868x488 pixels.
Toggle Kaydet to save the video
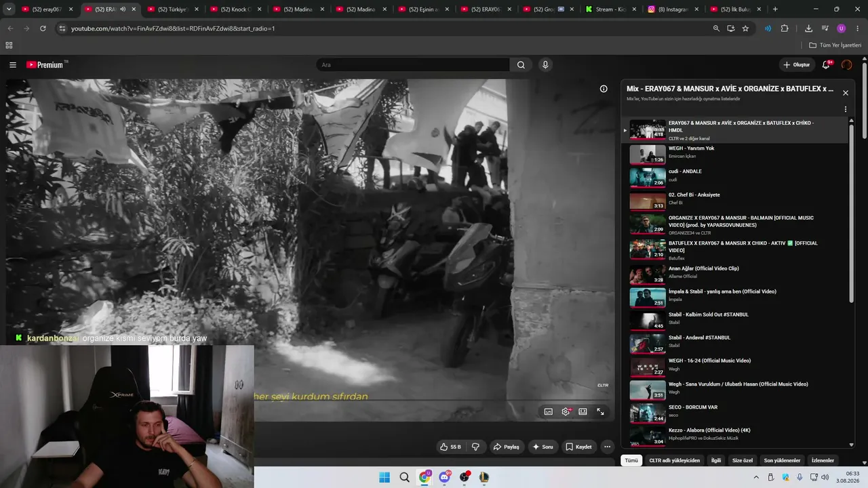pos(578,447)
